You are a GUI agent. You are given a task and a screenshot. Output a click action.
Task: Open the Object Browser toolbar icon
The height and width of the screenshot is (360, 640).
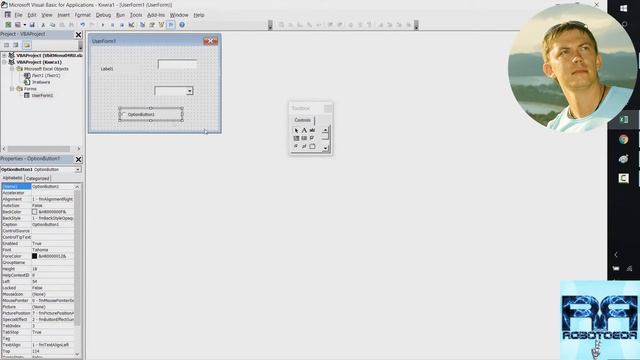(x=161, y=25)
